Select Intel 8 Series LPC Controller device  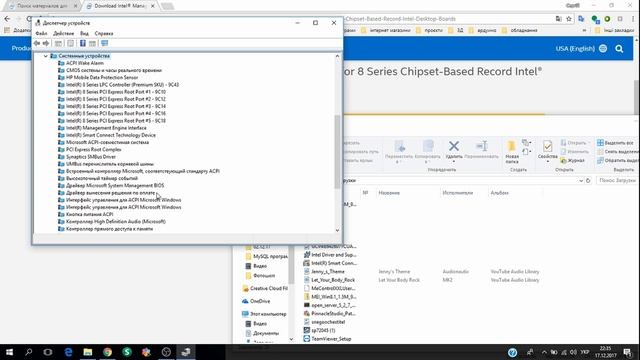click(x=122, y=85)
